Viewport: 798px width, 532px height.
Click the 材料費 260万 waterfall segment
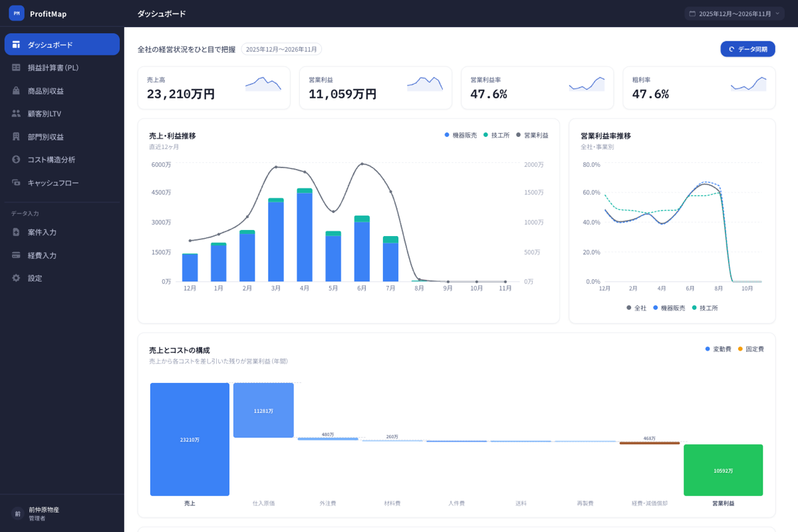click(392, 440)
